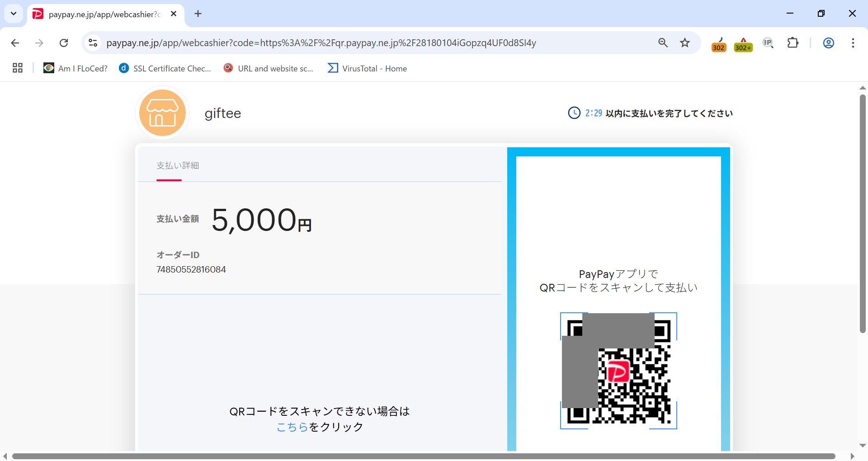Open a new browser tab
Viewport: 868px width, 461px height.
198,14
